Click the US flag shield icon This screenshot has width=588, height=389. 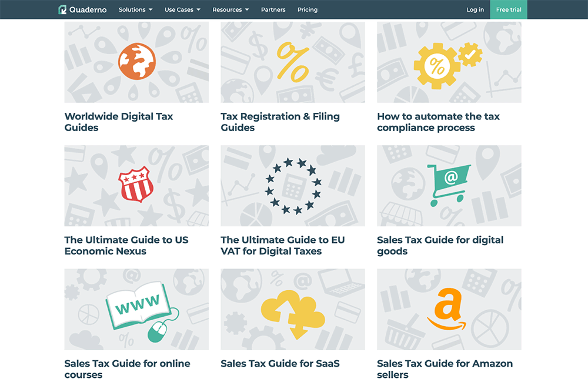point(136,185)
